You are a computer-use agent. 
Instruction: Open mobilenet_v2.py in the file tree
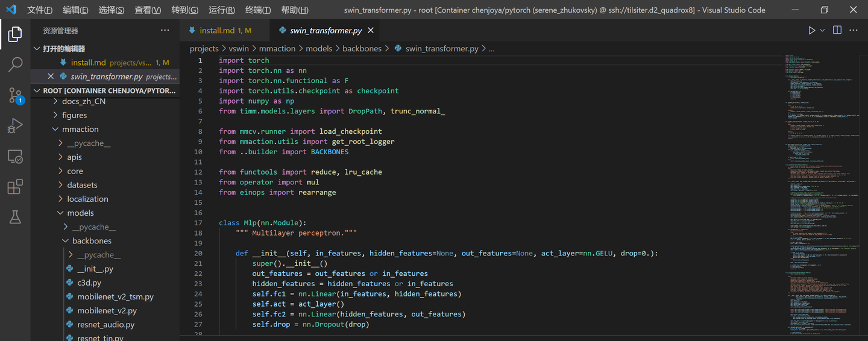point(105,311)
